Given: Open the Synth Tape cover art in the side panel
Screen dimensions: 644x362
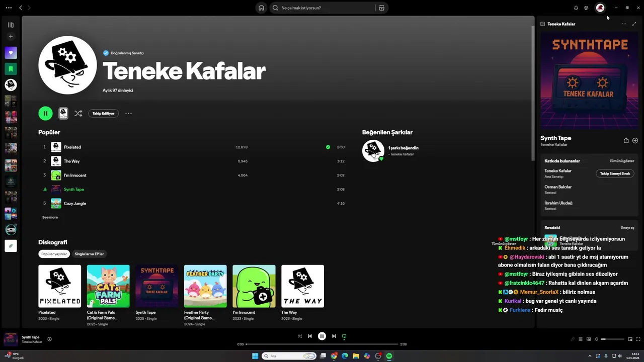Looking at the screenshot, I should (589, 80).
